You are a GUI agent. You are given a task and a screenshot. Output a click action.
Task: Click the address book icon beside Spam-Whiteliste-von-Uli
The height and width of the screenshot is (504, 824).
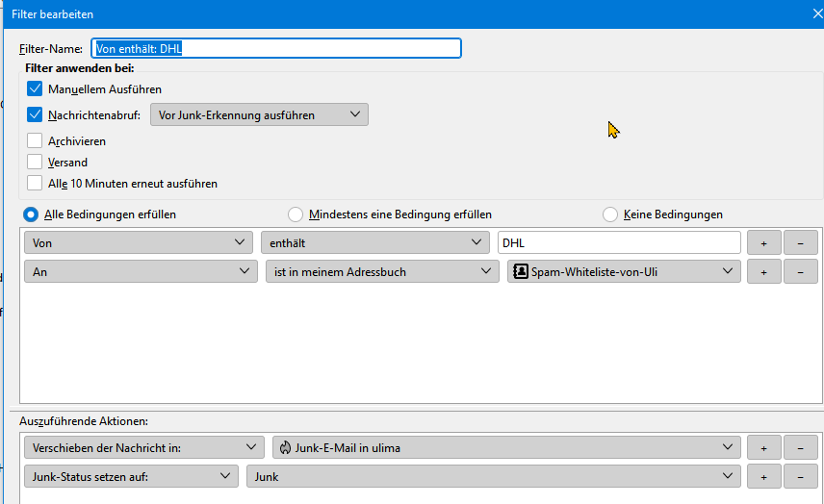(521, 272)
